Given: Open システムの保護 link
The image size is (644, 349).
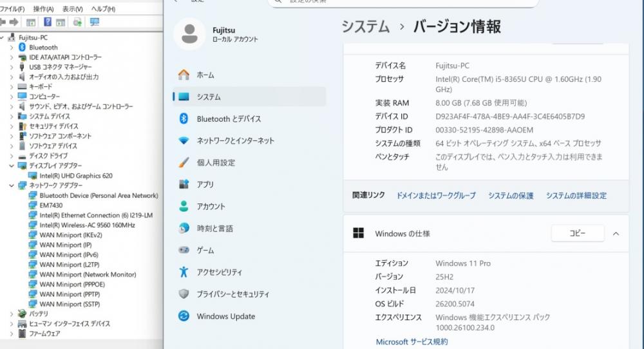Looking at the screenshot, I should 511,196.
